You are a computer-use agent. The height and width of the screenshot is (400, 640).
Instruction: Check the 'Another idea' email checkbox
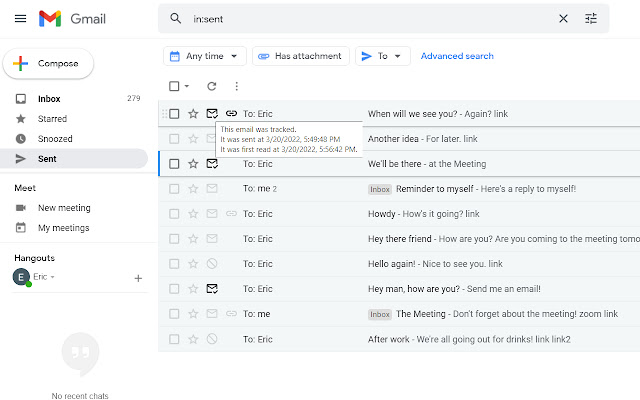tap(174, 139)
